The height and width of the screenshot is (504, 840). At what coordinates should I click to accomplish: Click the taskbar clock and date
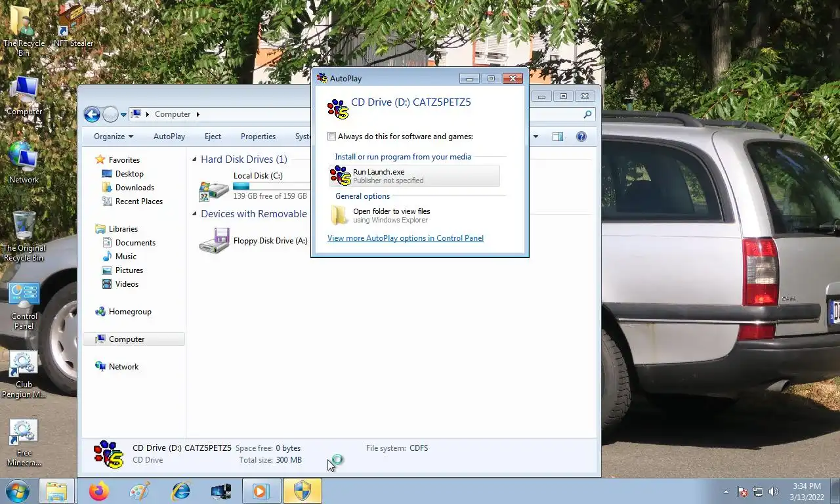[x=807, y=492]
